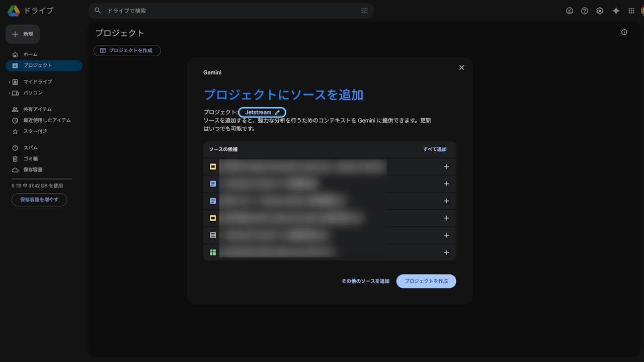Click the Word file icon
The width and height of the screenshot is (644, 362).
click(x=213, y=235)
